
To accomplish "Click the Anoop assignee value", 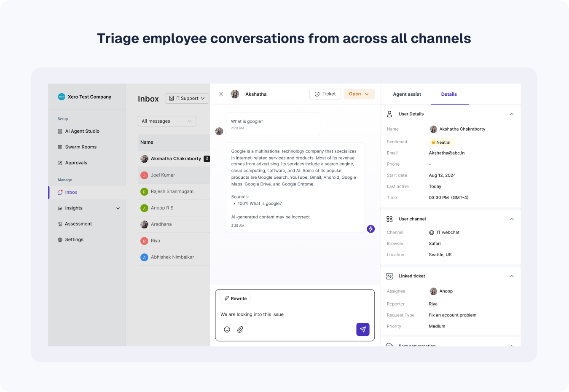I will point(446,291).
